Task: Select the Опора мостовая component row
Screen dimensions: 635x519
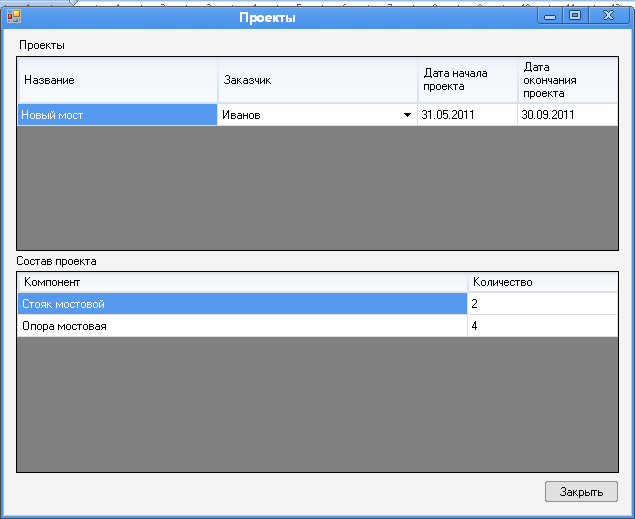Action: pos(242,325)
